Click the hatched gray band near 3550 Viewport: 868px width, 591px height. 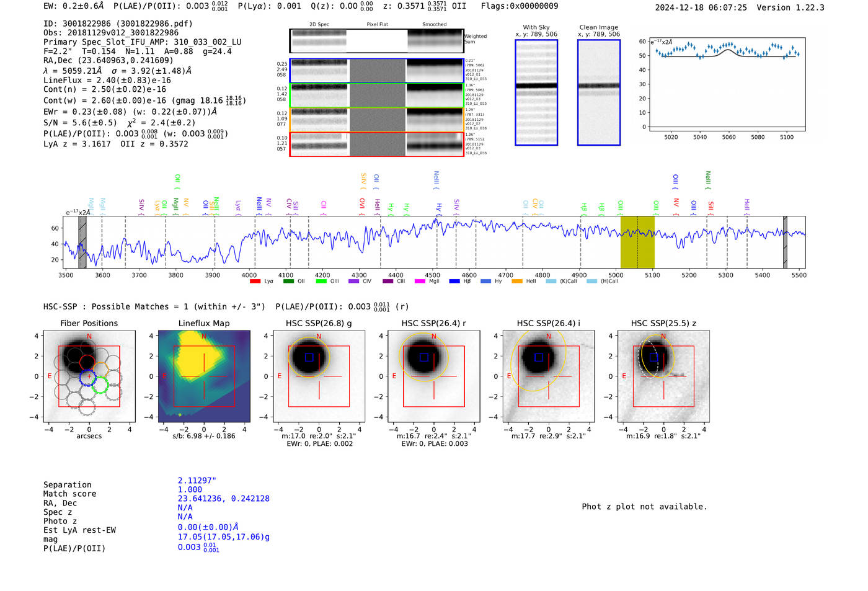pos(82,242)
